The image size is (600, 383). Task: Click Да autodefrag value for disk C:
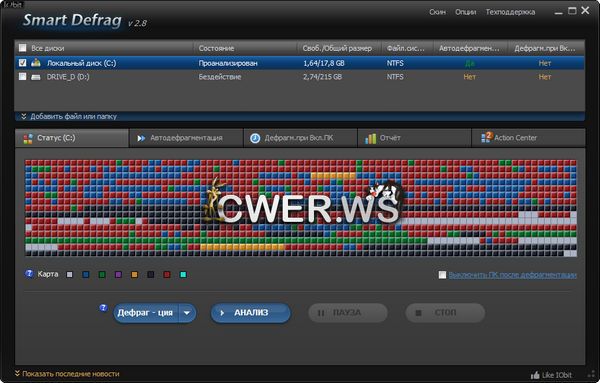click(x=470, y=63)
